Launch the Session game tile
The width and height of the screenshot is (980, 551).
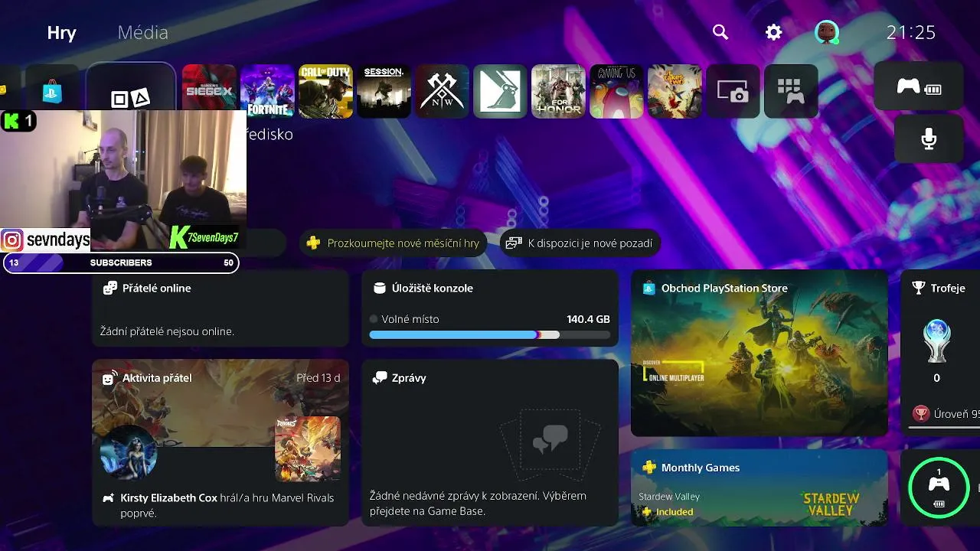[384, 91]
